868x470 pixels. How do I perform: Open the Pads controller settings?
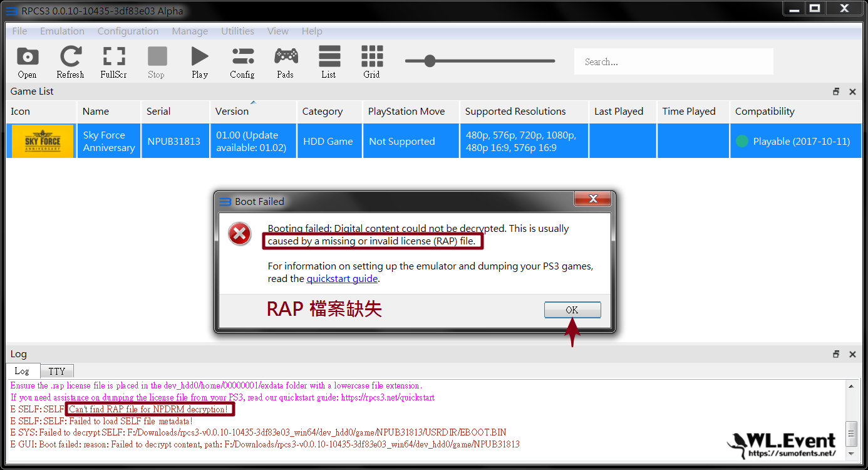[286, 62]
